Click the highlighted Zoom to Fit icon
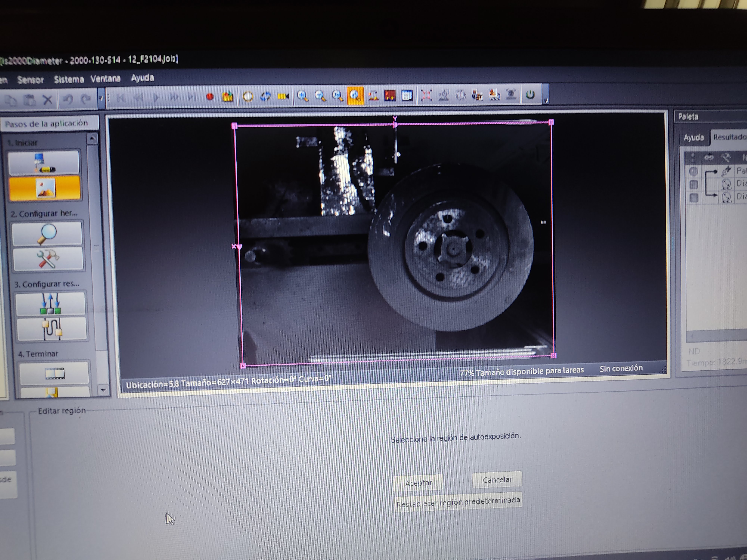The height and width of the screenshot is (560, 747). coord(355,96)
